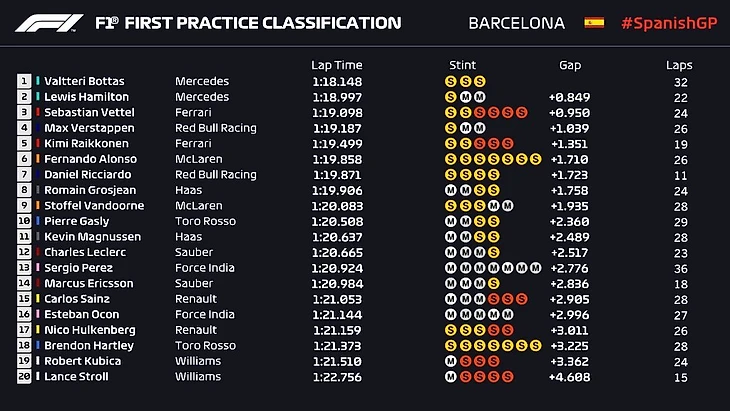Click the last tyre icon in Vettel's stint
This screenshot has width=730, height=411.
pos(522,112)
